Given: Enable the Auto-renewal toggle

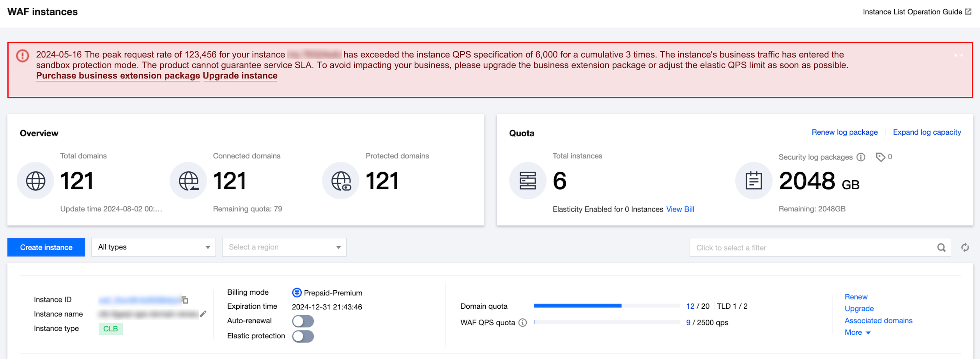Looking at the screenshot, I should 303,321.
